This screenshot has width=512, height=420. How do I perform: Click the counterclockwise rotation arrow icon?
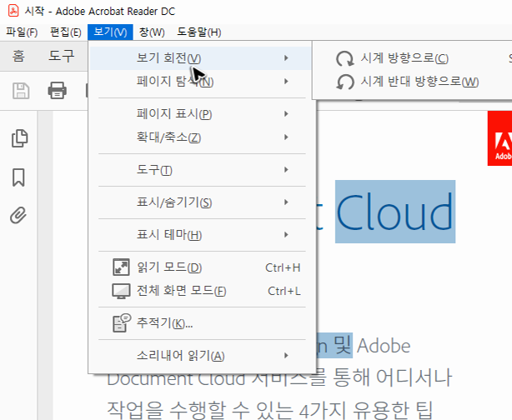(x=345, y=82)
